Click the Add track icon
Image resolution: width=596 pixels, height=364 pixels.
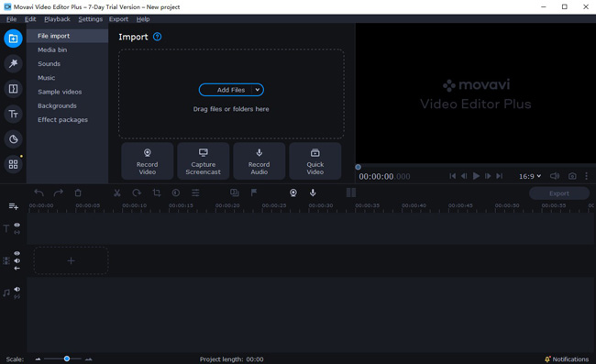(x=14, y=206)
